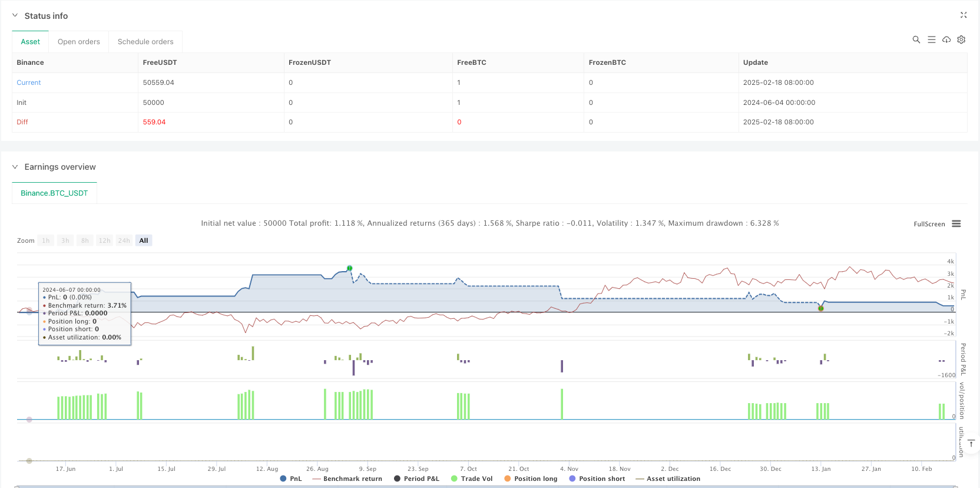Open the list view icon in table toolbar

tap(931, 39)
